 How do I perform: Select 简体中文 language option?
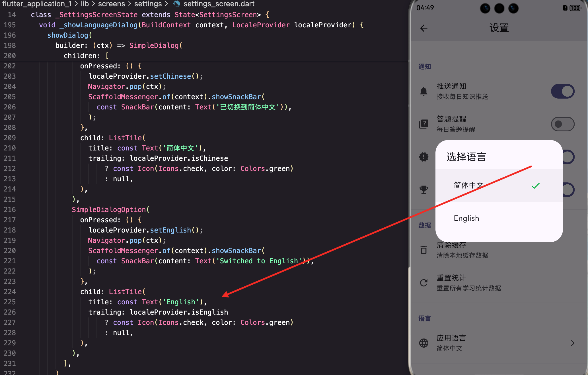tap(499, 186)
